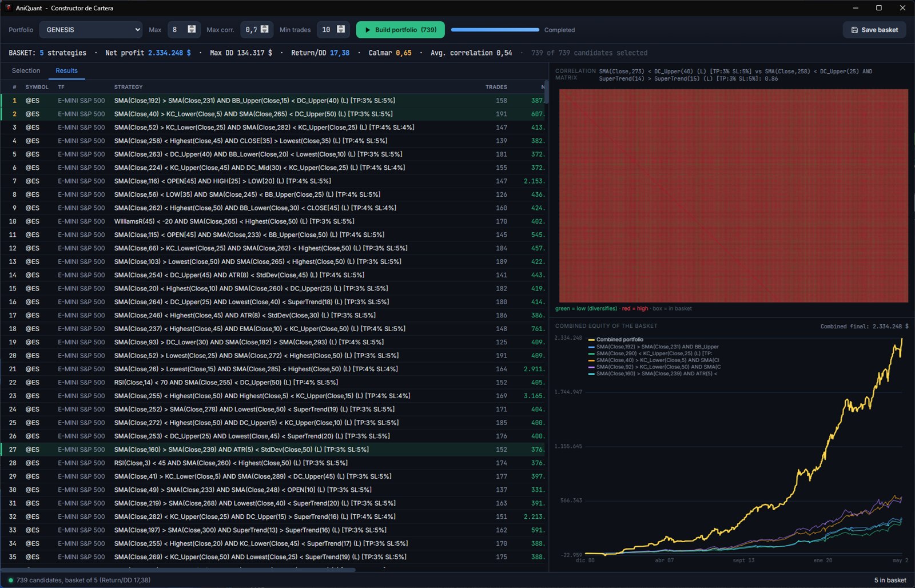Select row 30 strategy SMA(Close,49) > SMA(Close,233)
This screenshot has height=588, width=915.
[x=273, y=490]
